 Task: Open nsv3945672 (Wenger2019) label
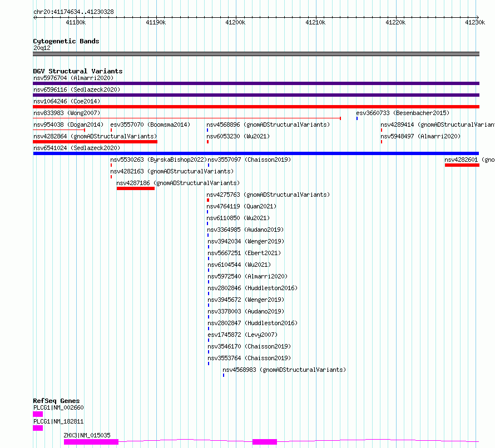pos(246,300)
